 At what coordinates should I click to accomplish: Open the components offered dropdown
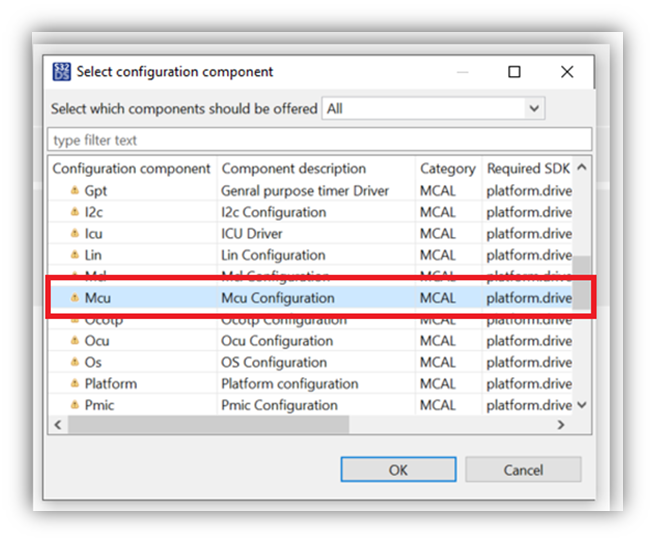pos(534,108)
